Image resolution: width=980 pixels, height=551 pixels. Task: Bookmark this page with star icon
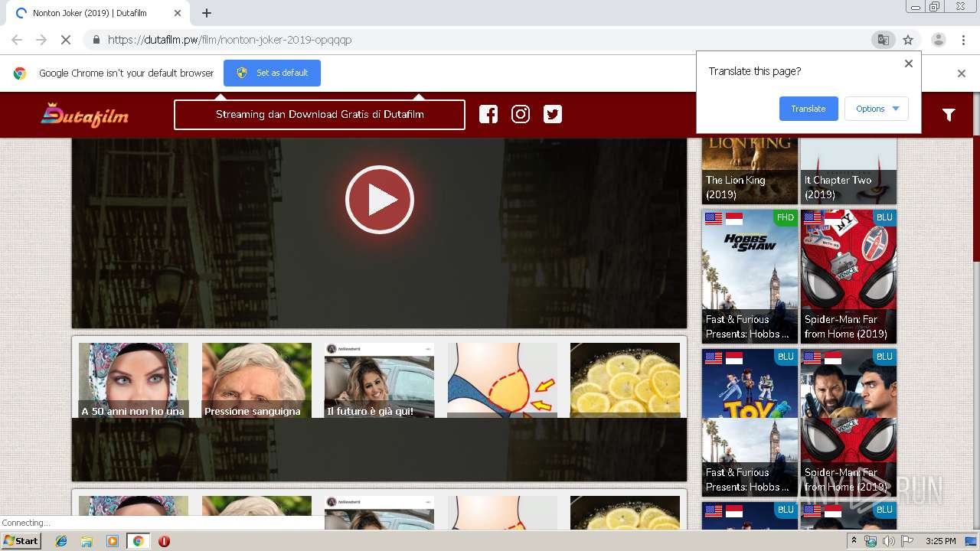908,40
